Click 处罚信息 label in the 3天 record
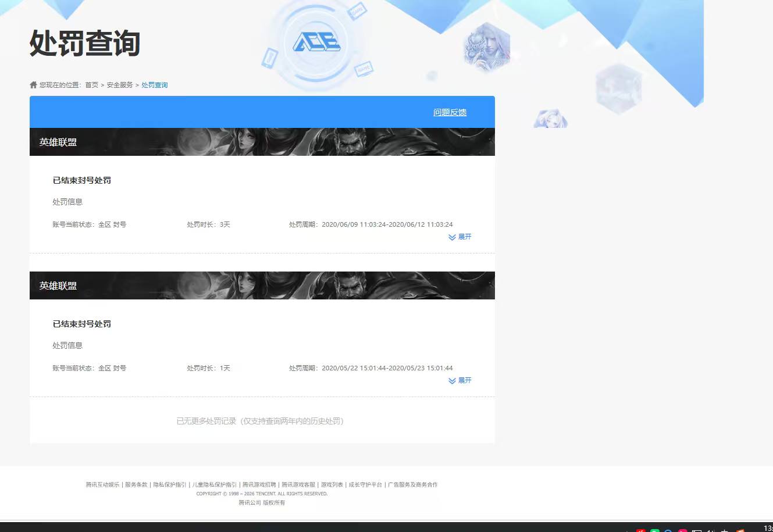 tap(67, 202)
